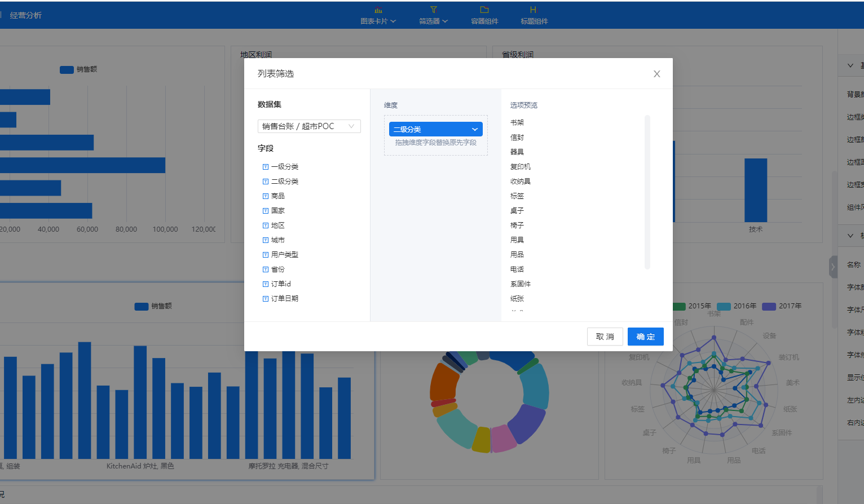
Task: Click the 信封 preview option
Action: click(x=517, y=137)
